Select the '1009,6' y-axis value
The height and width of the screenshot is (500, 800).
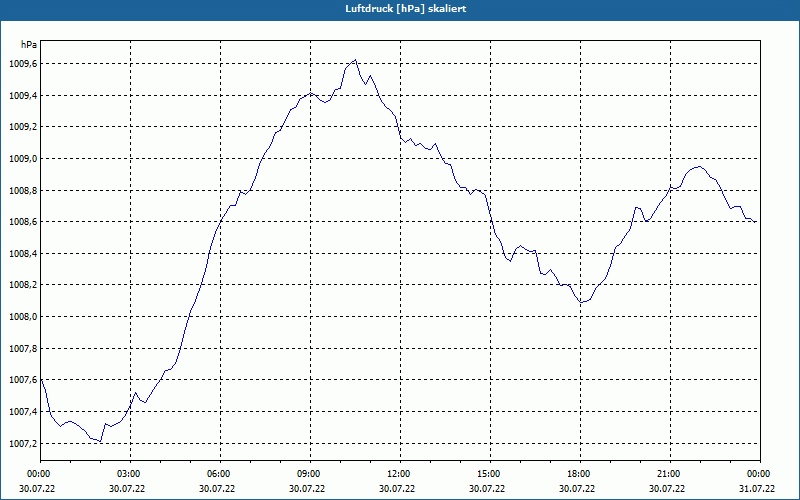23,64
